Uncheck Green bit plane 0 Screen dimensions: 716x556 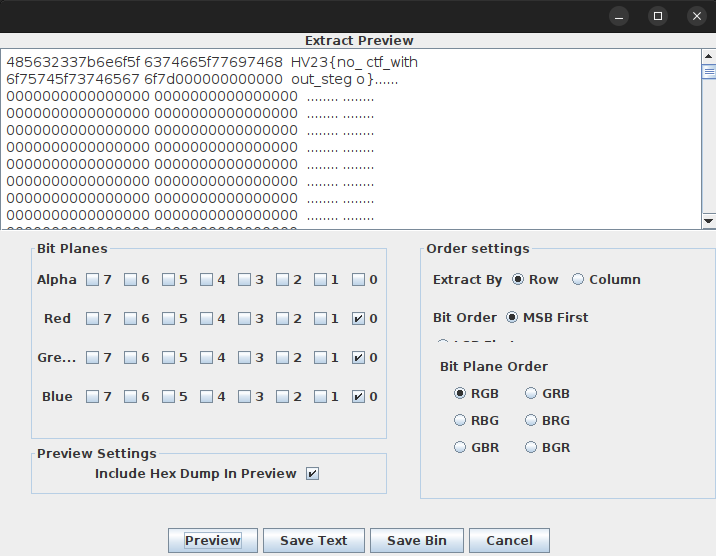359,358
